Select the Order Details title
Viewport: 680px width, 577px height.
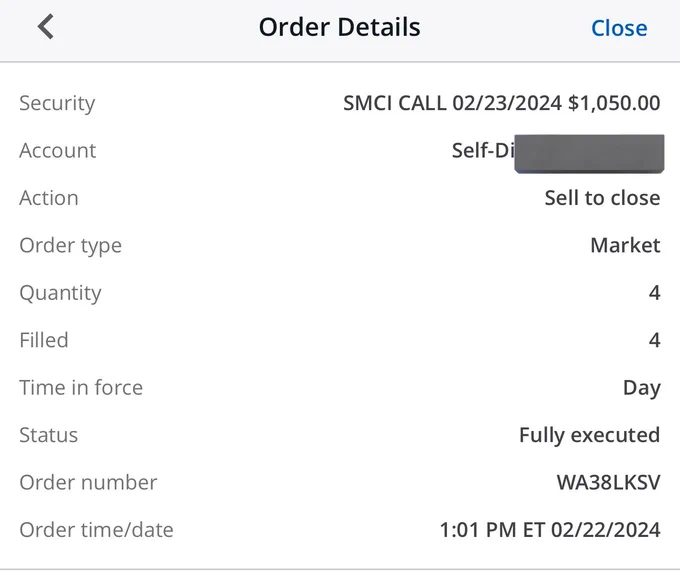click(340, 27)
